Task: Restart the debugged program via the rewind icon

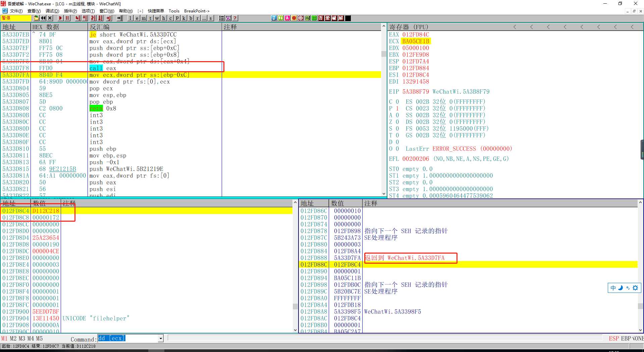Action: pyautogui.click(x=43, y=18)
